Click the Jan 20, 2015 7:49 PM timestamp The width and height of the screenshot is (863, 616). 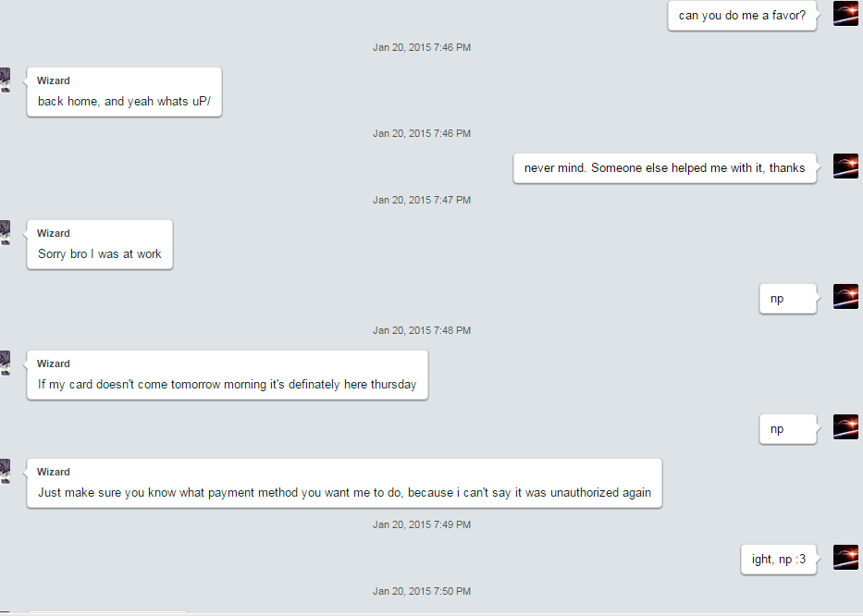[x=422, y=524]
